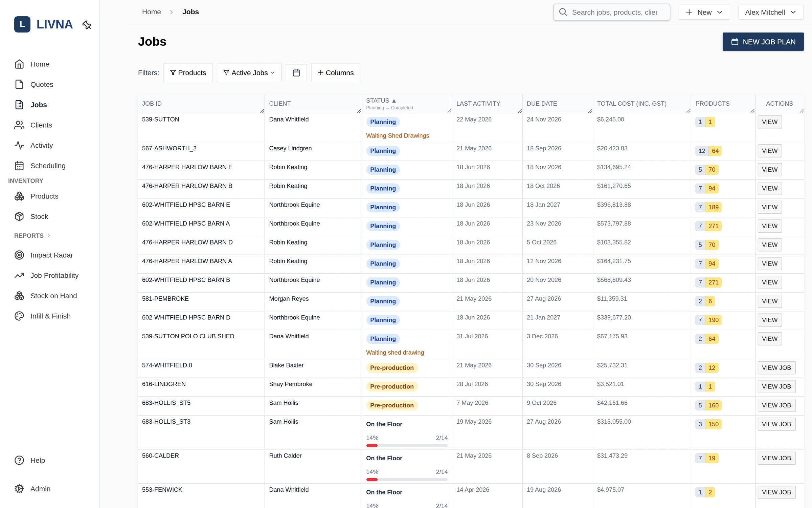Click the 683-HOLLIS_ST3 progress bar
Viewport: 812px width, 508px height.
click(407, 446)
